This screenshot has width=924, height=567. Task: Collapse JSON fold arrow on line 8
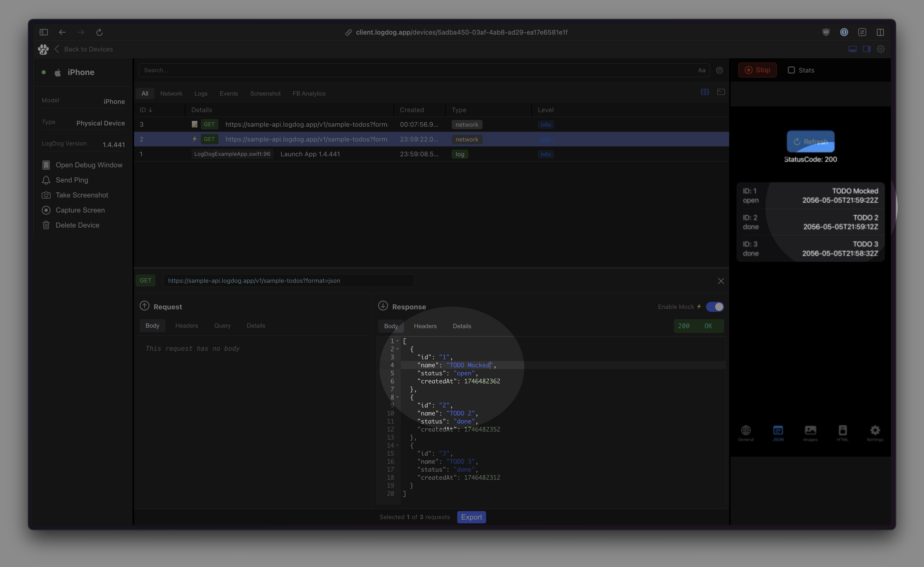point(397,397)
